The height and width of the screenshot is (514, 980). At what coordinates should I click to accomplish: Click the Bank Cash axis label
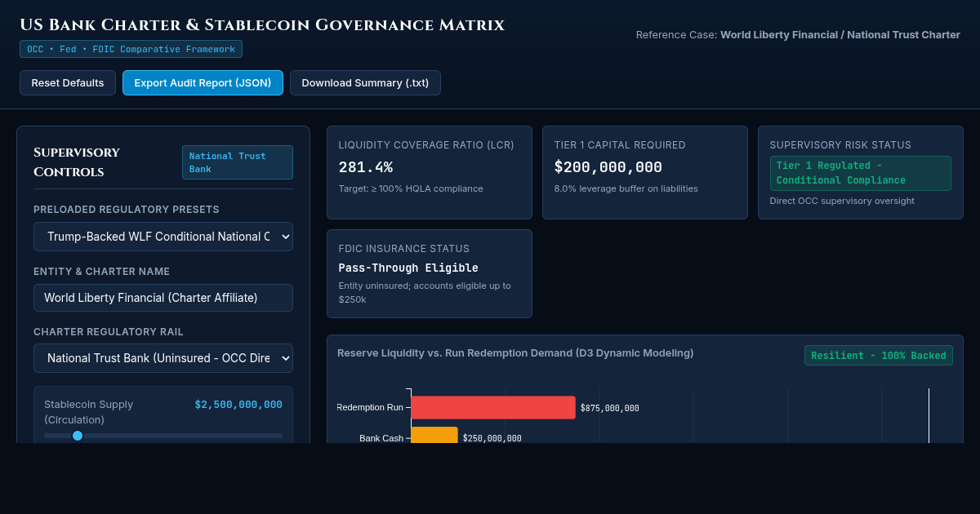[381, 438]
